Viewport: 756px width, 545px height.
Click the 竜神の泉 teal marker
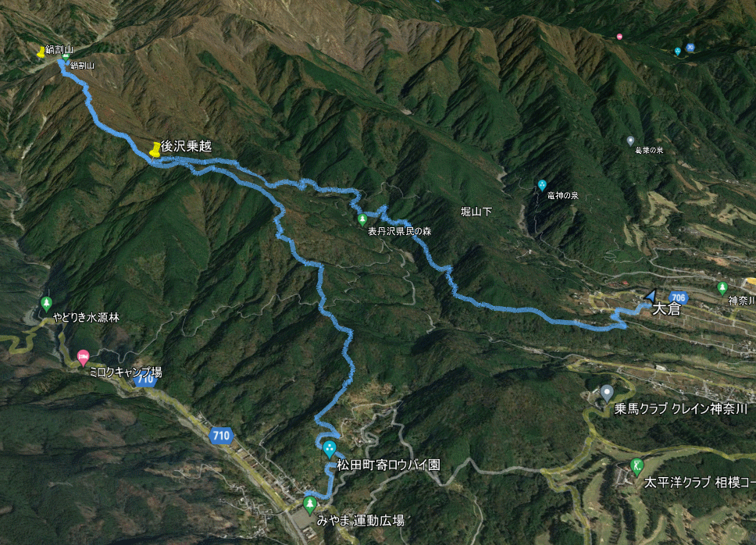click(x=542, y=185)
